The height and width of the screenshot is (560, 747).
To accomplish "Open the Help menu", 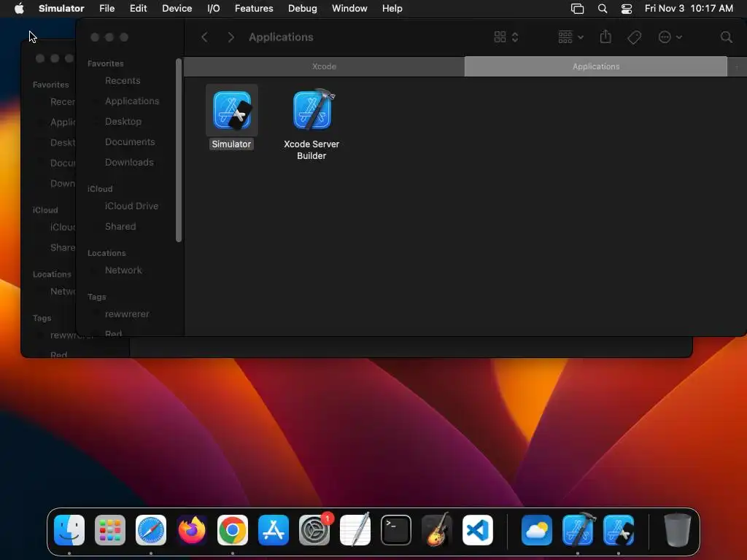I will pos(392,9).
